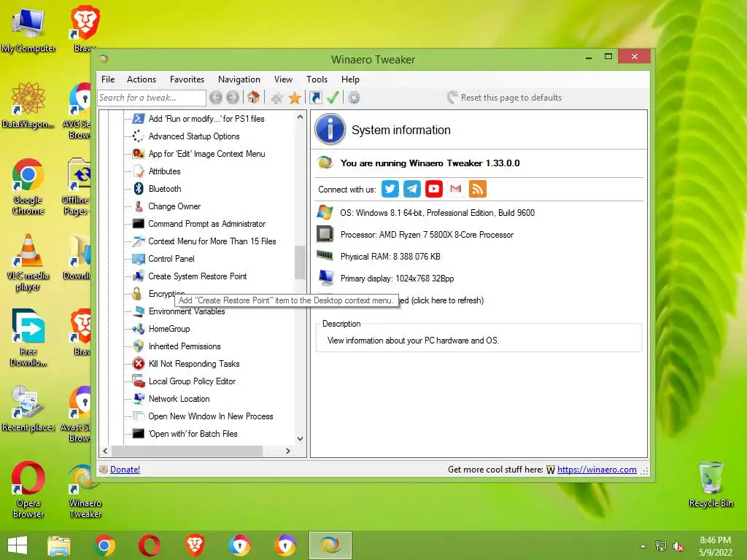Viewport: 747px width, 560px height.
Task: Select Advanced Startup Options tweak
Action: [x=194, y=136]
